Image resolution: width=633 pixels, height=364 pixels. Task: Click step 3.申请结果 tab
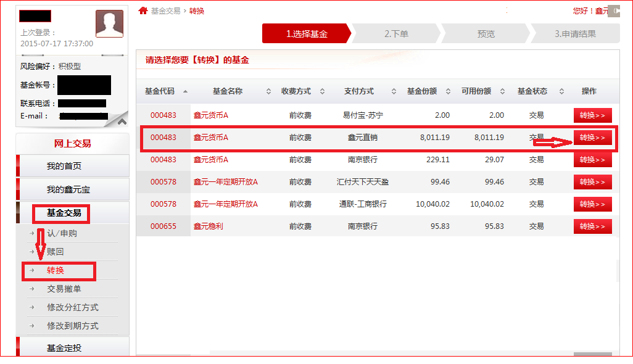[575, 33]
